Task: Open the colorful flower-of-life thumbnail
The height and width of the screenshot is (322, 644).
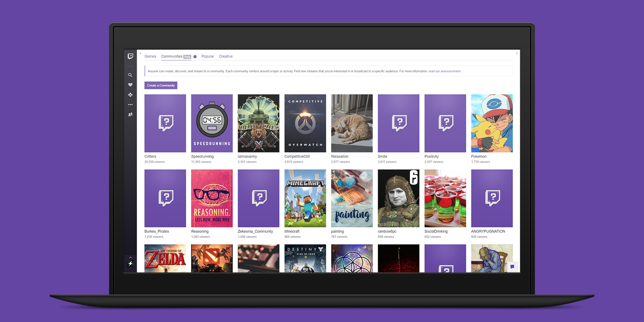Action: (x=352, y=258)
